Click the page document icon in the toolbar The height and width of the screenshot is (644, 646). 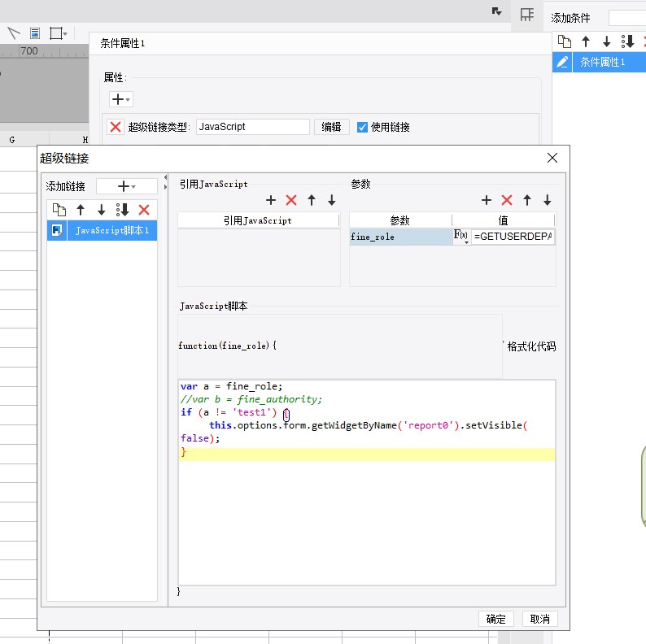35,33
